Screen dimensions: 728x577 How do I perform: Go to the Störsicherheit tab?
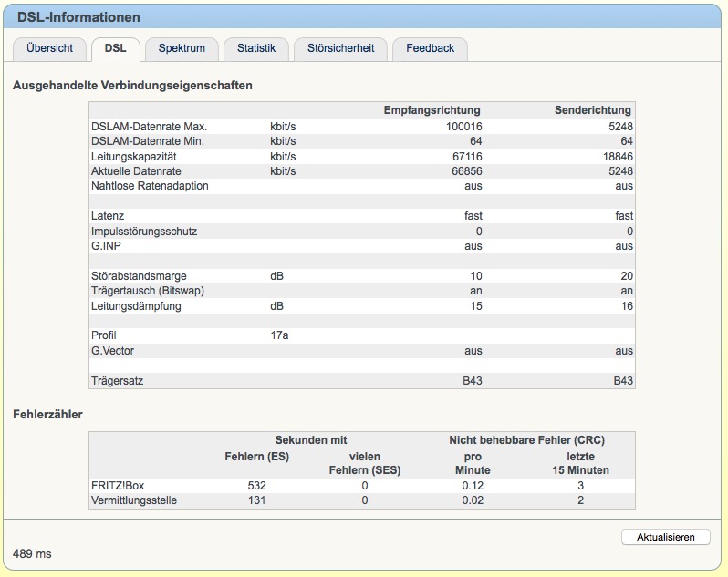tap(341, 48)
